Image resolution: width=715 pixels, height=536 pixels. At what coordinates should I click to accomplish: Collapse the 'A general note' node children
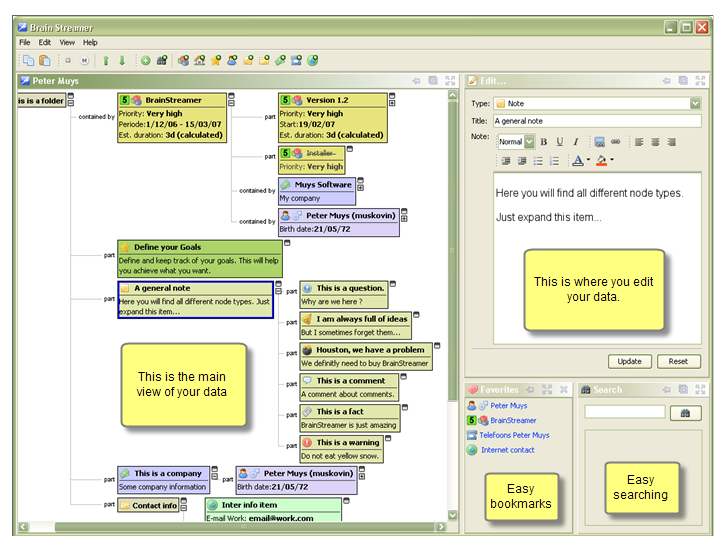(279, 287)
